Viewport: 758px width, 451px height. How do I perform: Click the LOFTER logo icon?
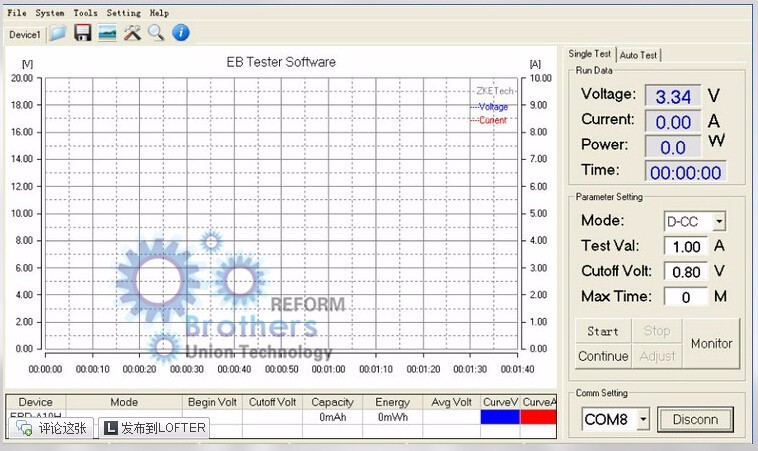pyautogui.click(x=111, y=428)
